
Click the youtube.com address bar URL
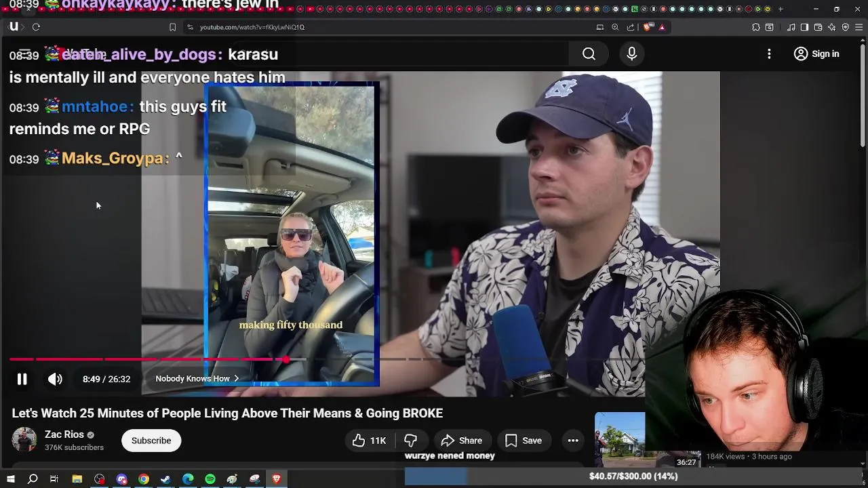tap(252, 27)
